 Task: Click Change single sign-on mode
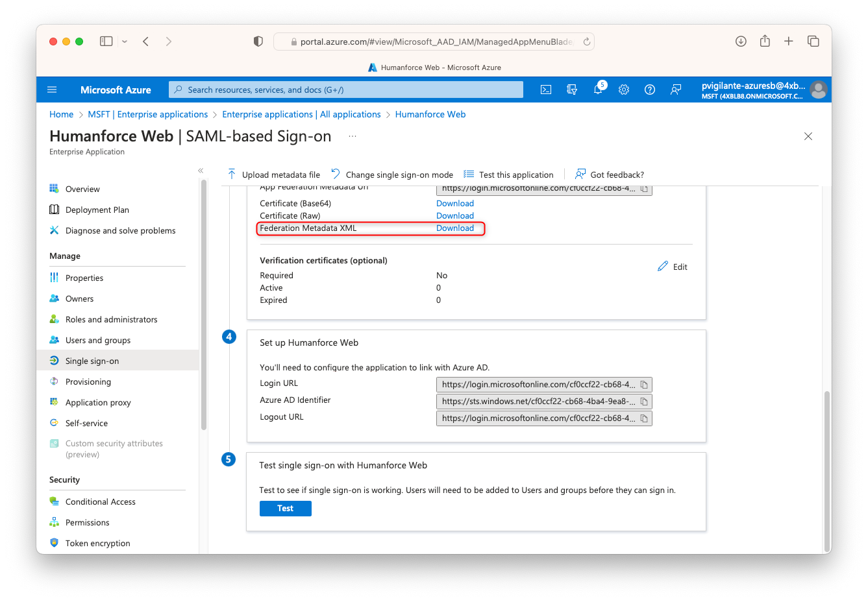pyautogui.click(x=392, y=175)
